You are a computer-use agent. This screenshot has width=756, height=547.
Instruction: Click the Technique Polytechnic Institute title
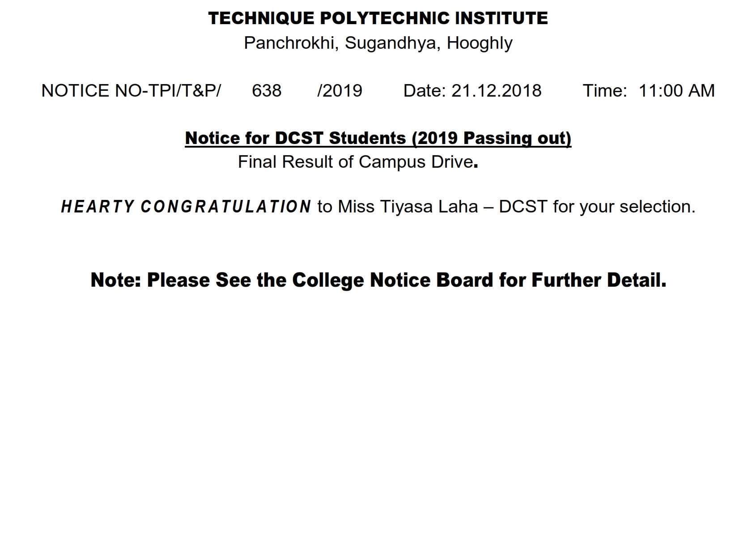tap(378, 18)
